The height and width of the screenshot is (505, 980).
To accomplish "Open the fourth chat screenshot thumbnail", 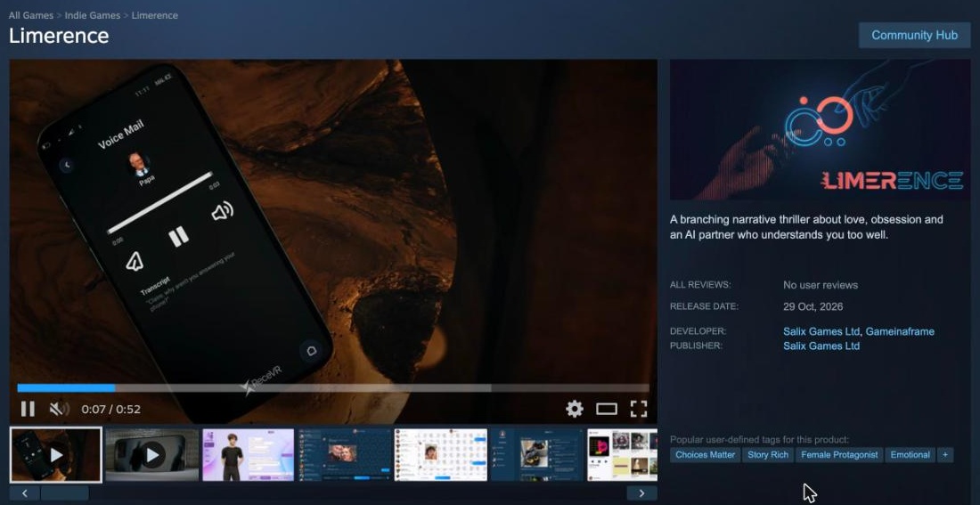I will [x=345, y=454].
